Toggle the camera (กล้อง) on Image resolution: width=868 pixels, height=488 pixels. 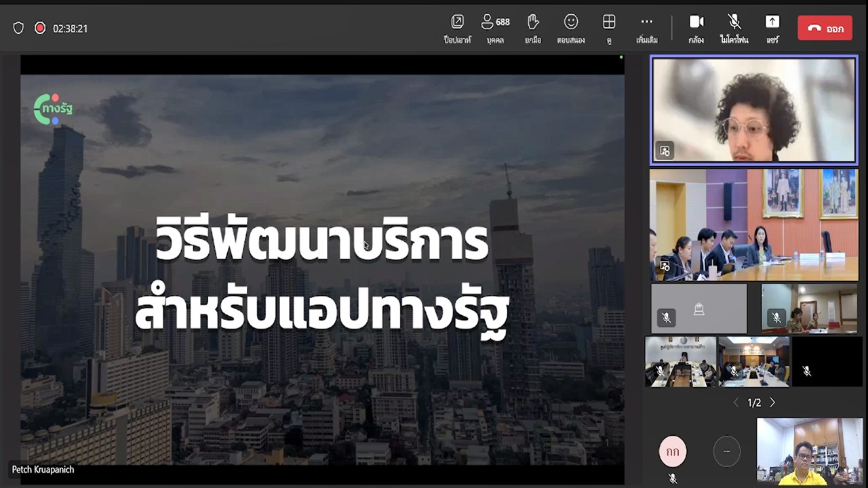coord(696,28)
